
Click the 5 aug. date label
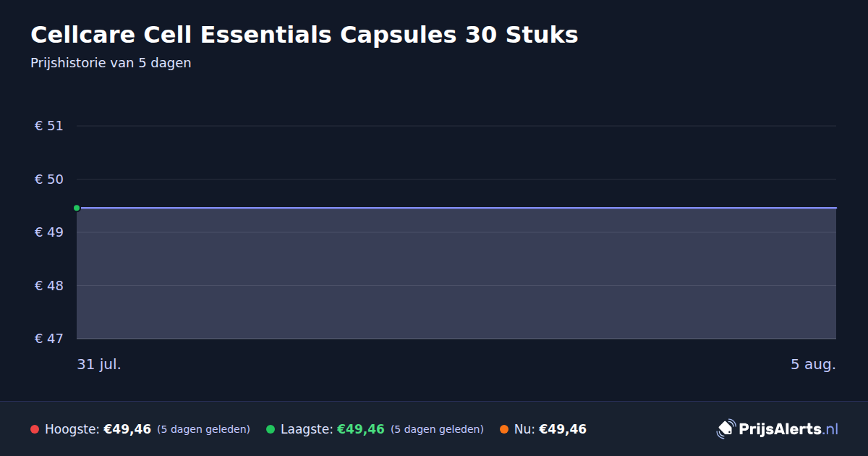(813, 364)
